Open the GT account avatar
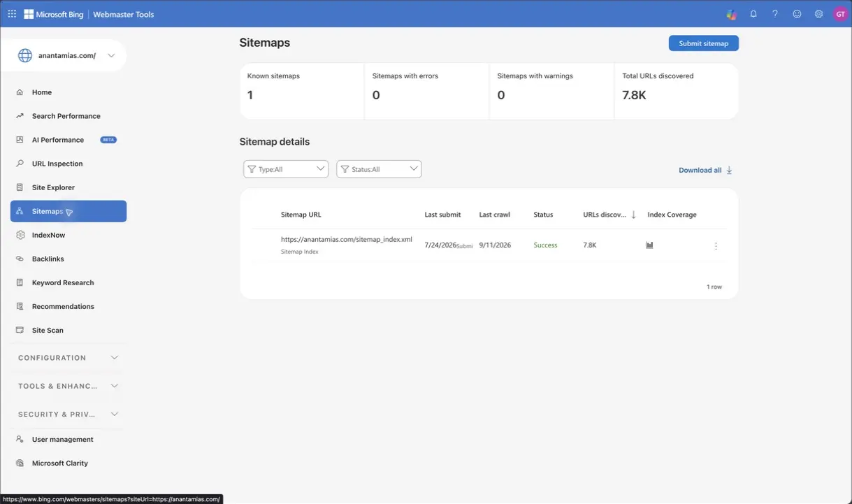 [839, 14]
